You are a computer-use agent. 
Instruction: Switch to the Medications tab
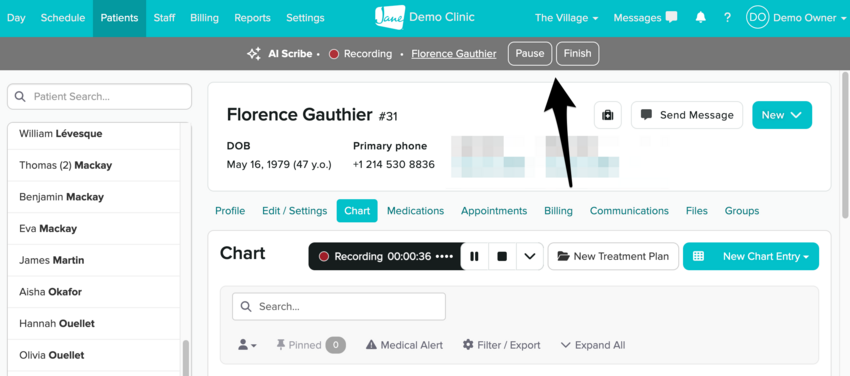click(415, 211)
